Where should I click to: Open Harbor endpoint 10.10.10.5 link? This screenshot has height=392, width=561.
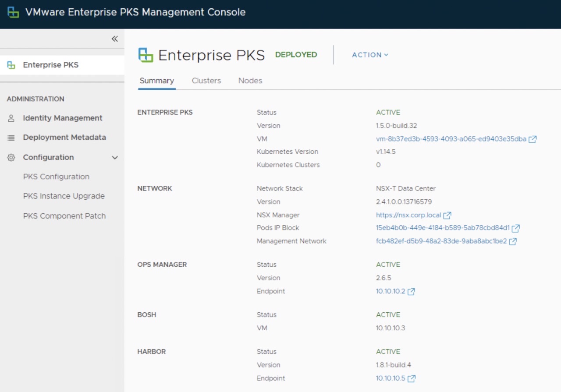391,378
